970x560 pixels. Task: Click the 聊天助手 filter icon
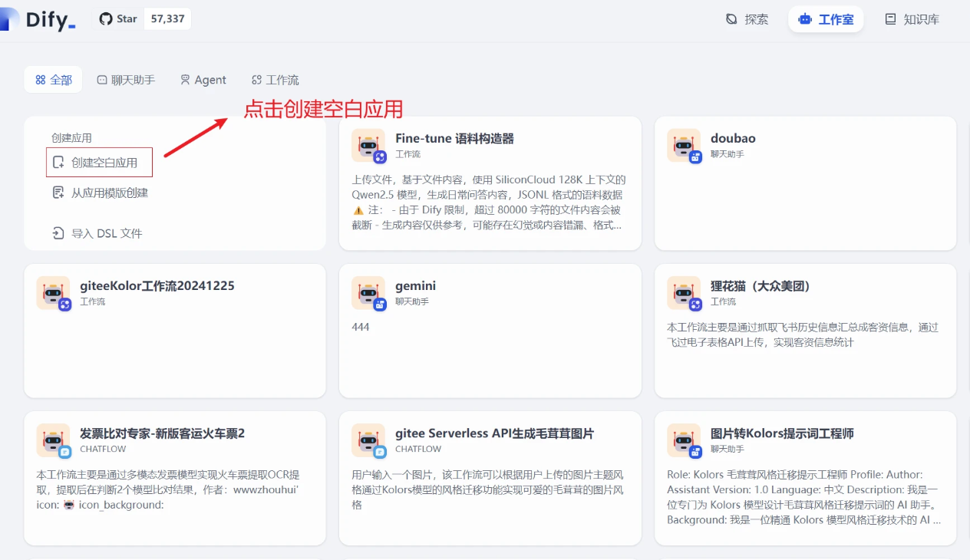(x=102, y=80)
